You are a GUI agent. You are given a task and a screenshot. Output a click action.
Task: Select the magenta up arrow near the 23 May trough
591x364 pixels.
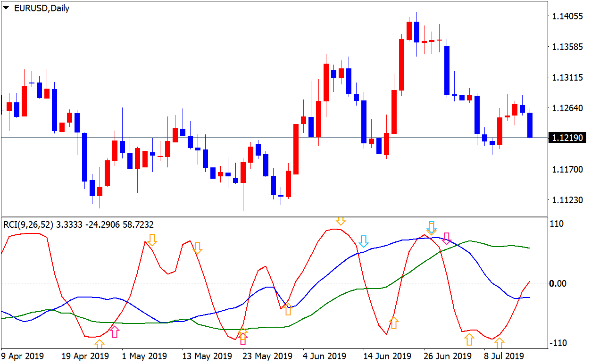(243, 339)
